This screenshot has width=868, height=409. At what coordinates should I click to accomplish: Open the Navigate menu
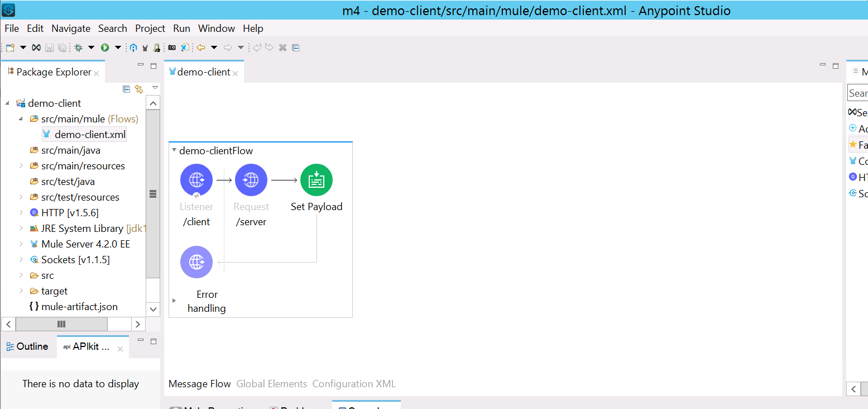(71, 28)
